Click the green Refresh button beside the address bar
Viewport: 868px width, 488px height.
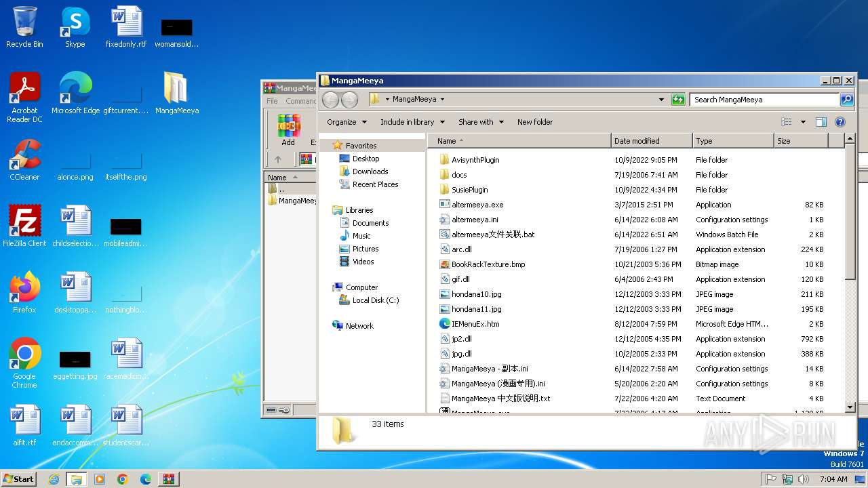click(678, 100)
